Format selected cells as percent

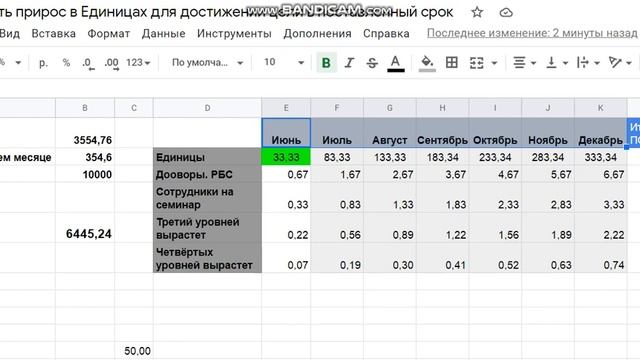click(66, 63)
